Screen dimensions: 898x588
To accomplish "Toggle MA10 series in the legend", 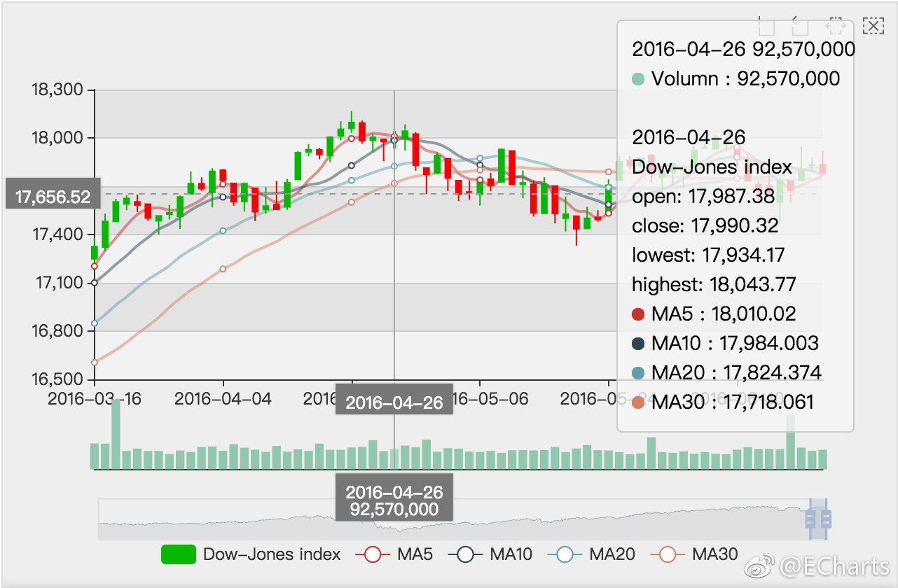I will 465,554.
